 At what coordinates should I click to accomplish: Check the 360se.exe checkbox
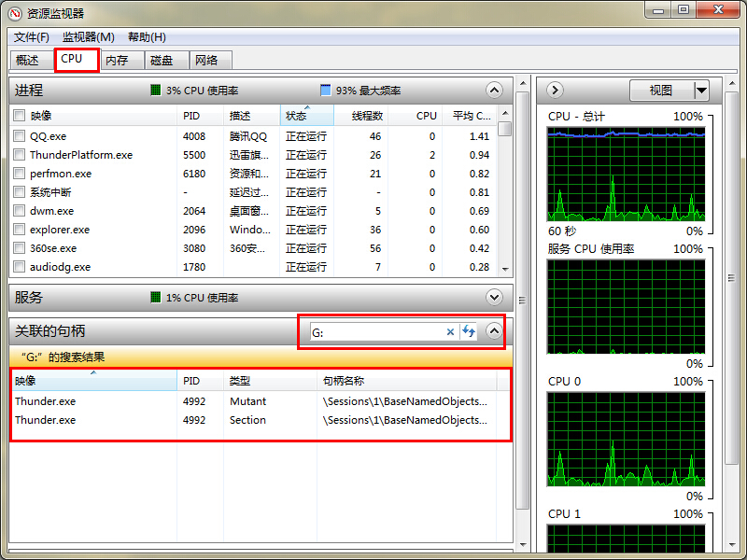pyautogui.click(x=19, y=248)
